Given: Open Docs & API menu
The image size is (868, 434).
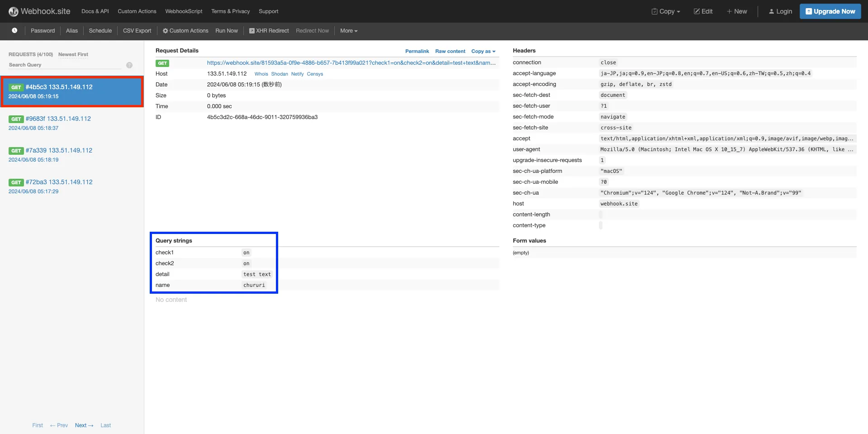Looking at the screenshot, I should click(95, 11).
